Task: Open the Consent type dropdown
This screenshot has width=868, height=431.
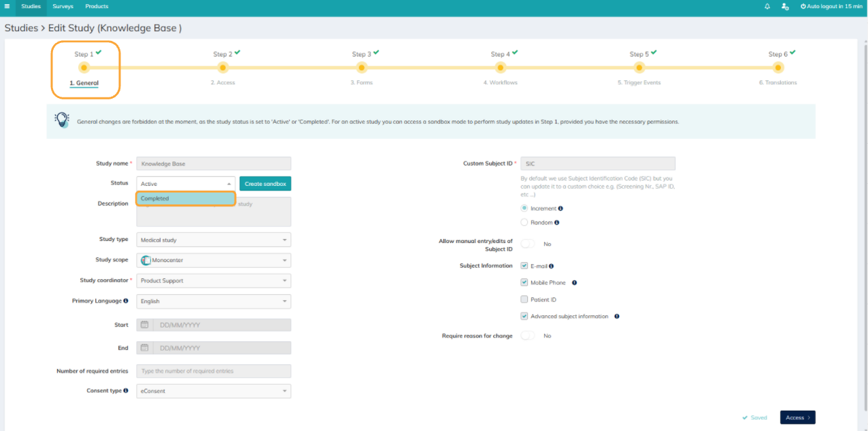Action: [x=214, y=391]
